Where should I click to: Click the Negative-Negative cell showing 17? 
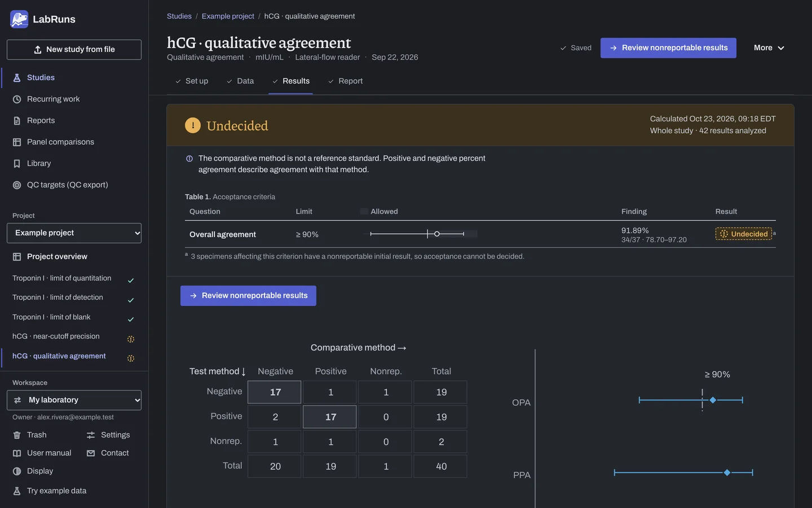pyautogui.click(x=275, y=392)
